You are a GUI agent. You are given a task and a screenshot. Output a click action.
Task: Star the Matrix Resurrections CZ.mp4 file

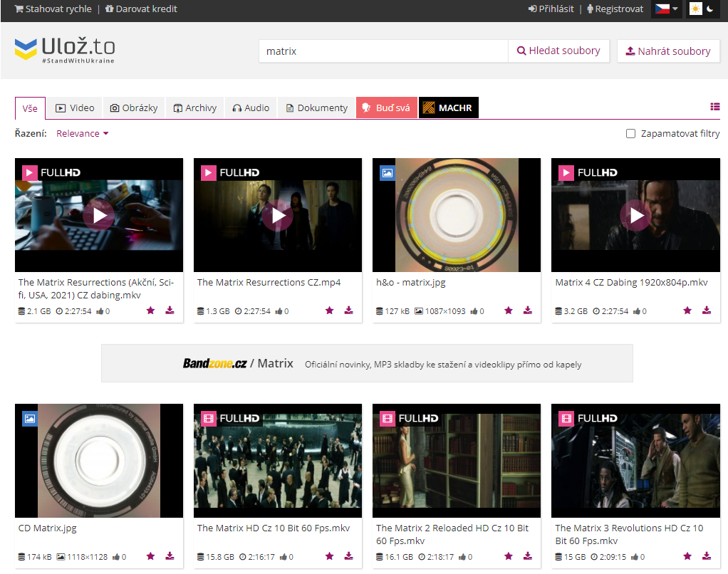coord(329,311)
